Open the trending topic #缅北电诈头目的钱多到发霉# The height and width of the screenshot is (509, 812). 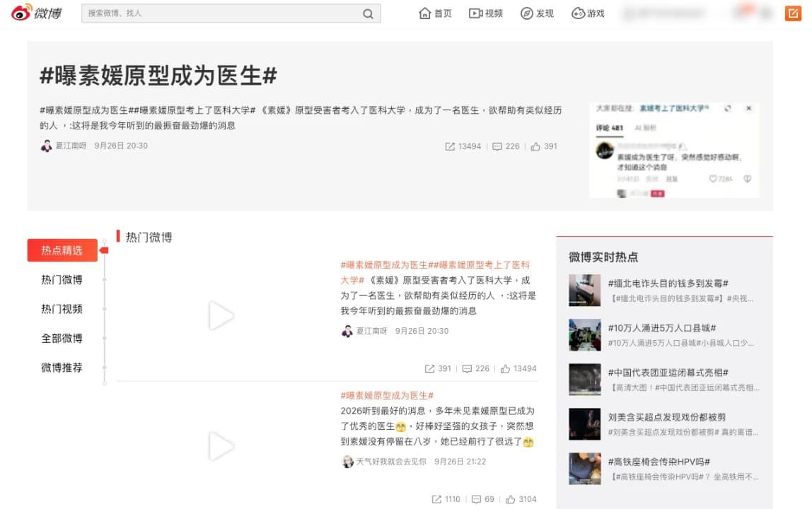pyautogui.click(x=668, y=283)
